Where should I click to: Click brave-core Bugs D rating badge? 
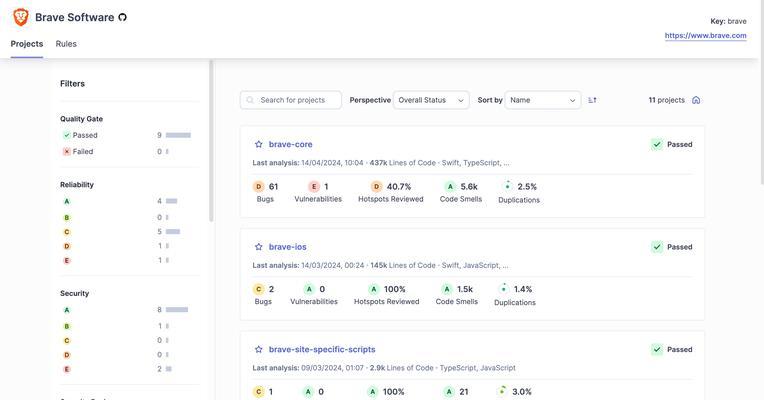click(259, 187)
